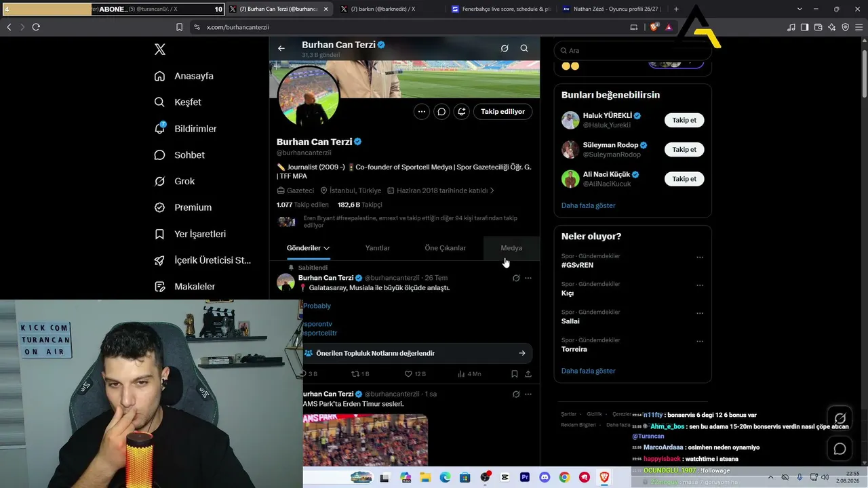
Task: Switch to Fenerbahçe live score browser tab
Action: pos(500,9)
